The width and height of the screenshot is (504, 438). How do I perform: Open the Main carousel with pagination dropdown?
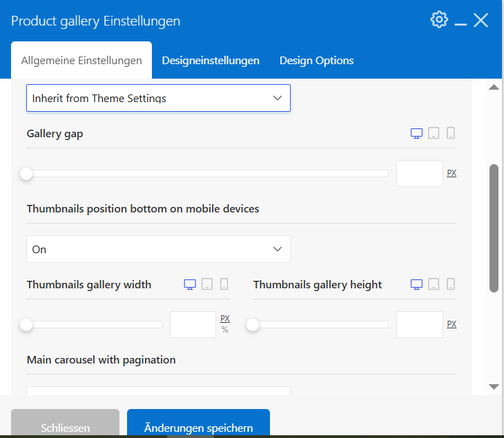point(159,391)
